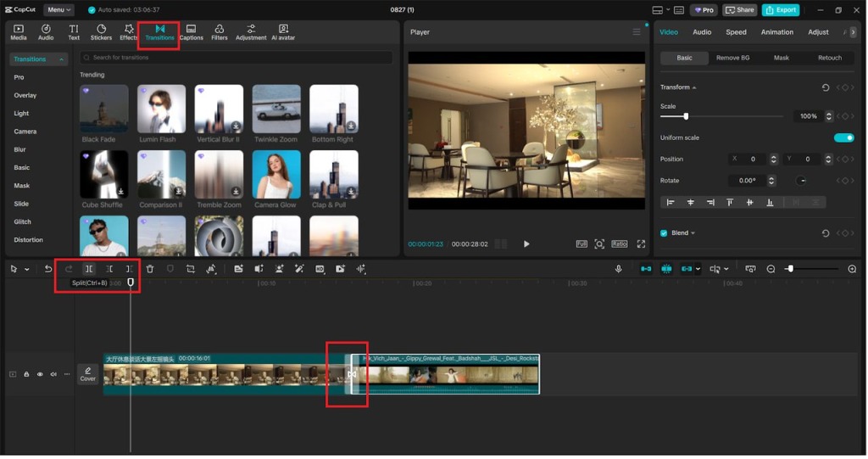Hide the video track using eye icon

40,374
